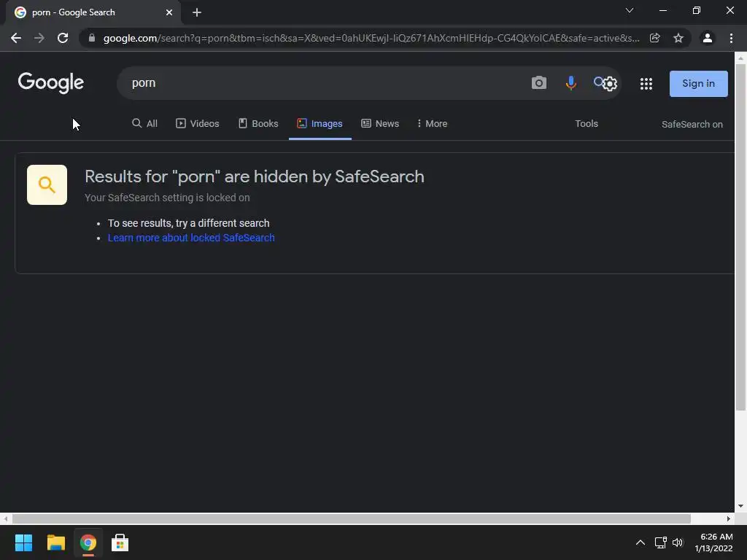
Task: Switch to the News tab
Action: [380, 124]
